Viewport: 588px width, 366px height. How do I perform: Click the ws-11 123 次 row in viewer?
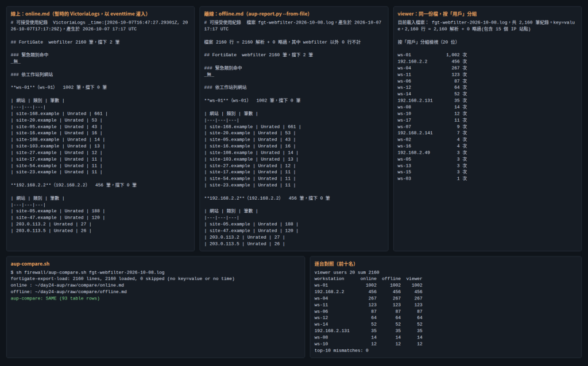[432, 75]
